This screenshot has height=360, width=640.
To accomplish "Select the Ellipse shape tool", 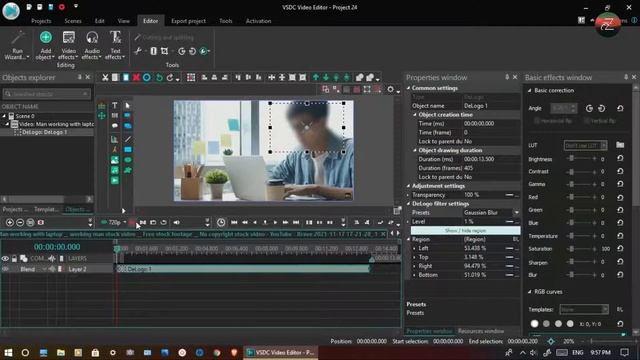I will click(128, 160).
